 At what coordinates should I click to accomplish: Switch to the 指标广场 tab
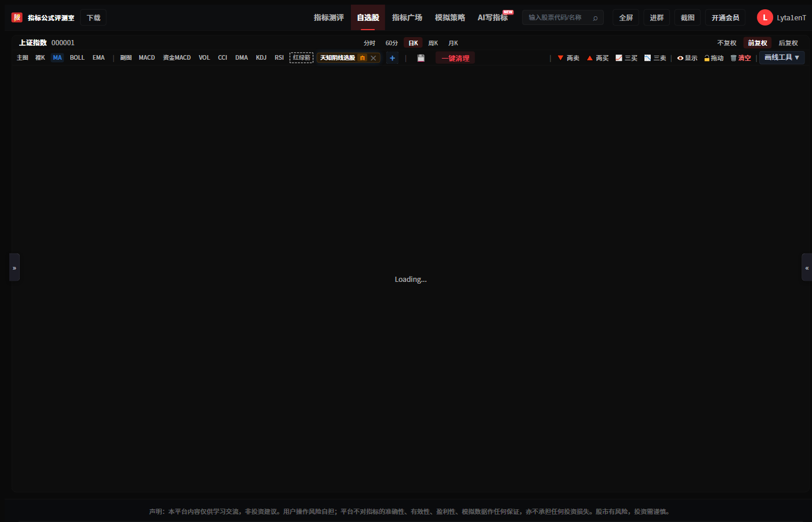coord(407,17)
